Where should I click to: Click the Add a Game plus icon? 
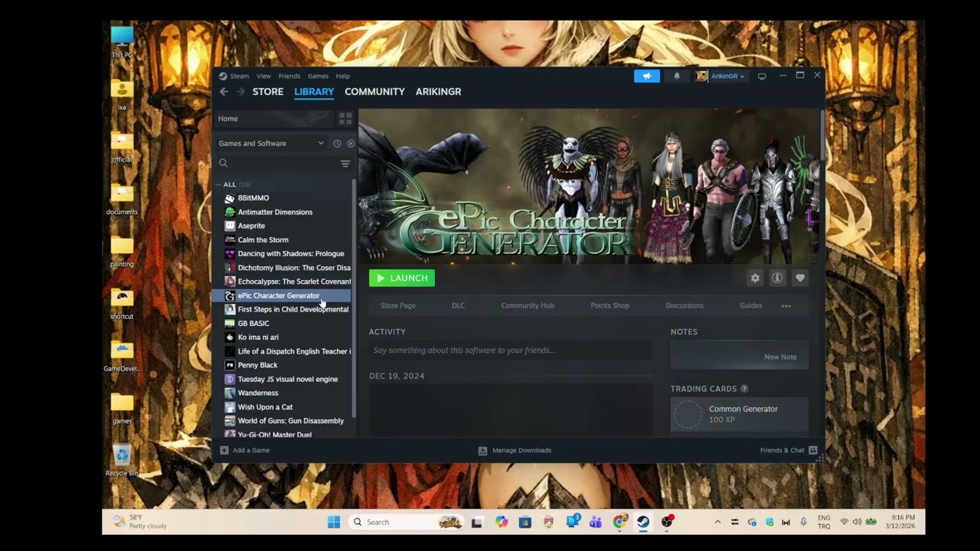224,450
